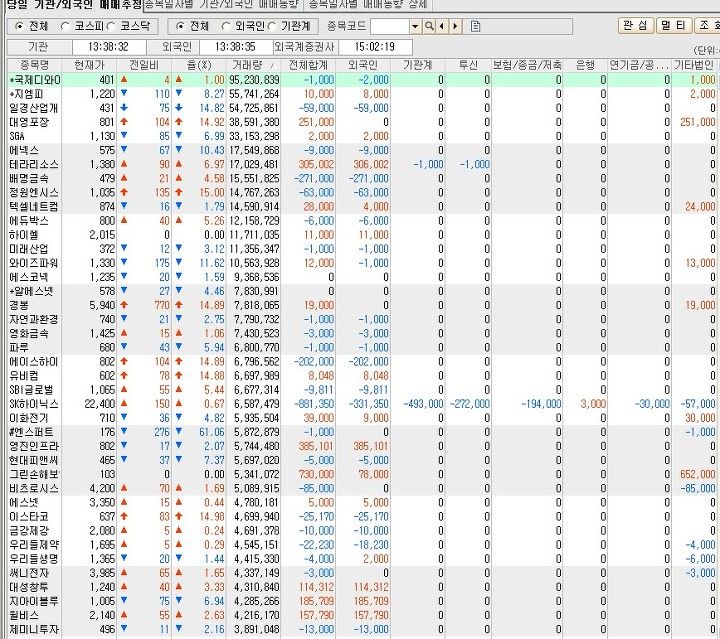Screen dimensions: 720x639
Task: Go to next stock with right arrow icon
Action: pyautogui.click(x=455, y=26)
